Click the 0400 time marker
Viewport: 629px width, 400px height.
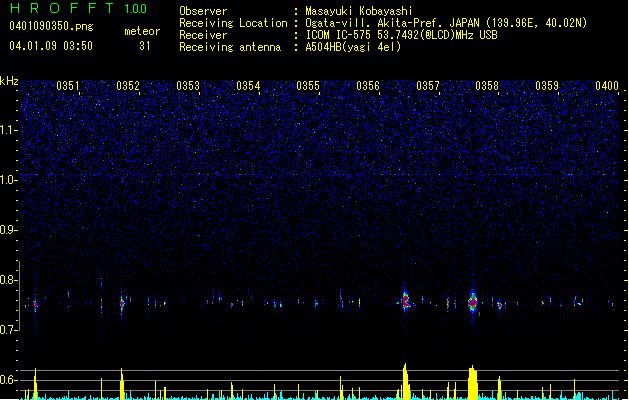coord(607,86)
